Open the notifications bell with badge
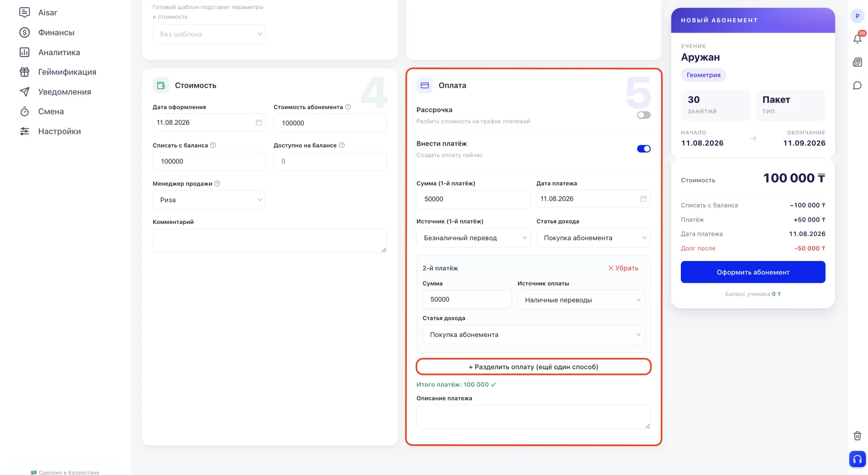This screenshot has width=868, height=475. pos(857,38)
